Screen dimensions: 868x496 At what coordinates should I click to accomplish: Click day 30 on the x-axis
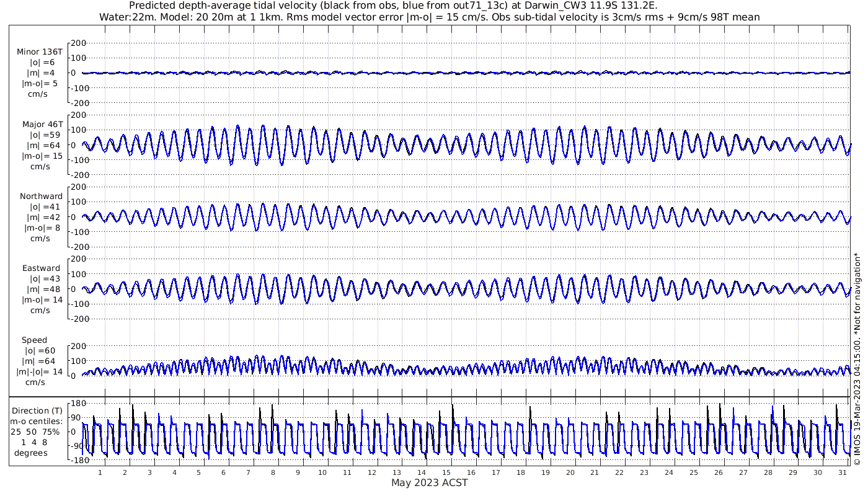[x=818, y=472]
